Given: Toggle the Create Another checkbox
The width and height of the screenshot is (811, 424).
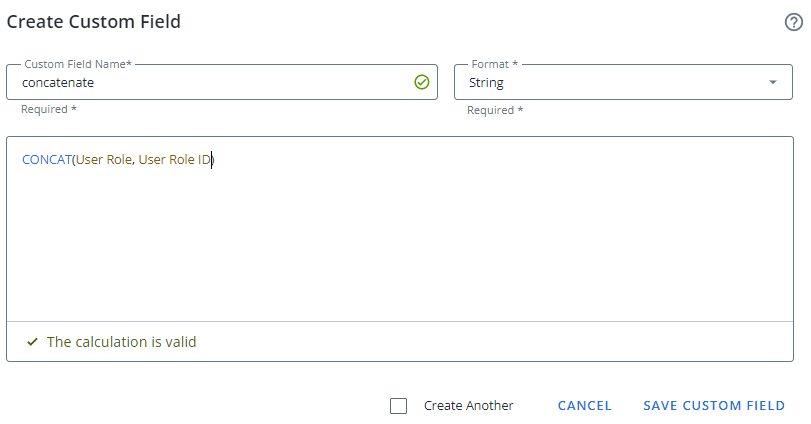Looking at the screenshot, I should tap(399, 406).
